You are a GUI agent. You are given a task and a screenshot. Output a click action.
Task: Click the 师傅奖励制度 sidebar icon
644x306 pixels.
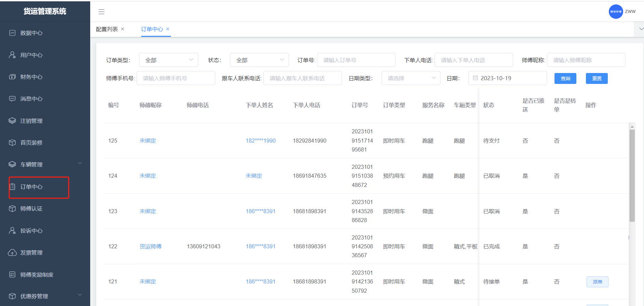(x=12, y=275)
